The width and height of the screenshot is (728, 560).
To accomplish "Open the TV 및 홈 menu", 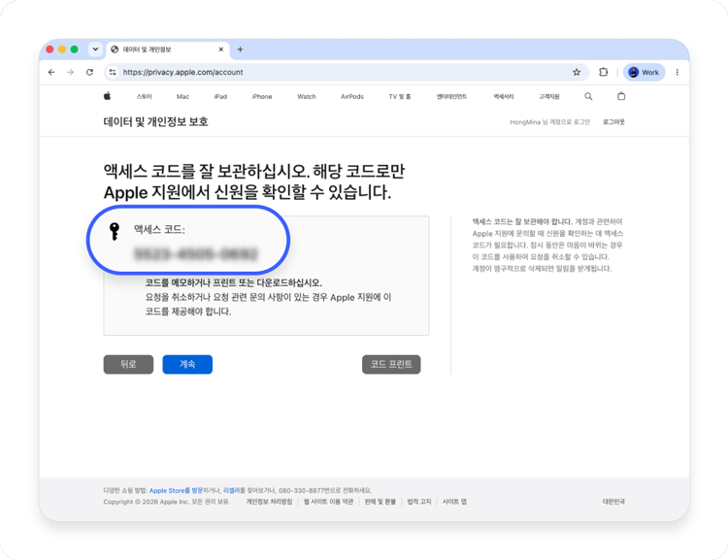I will pos(400,97).
